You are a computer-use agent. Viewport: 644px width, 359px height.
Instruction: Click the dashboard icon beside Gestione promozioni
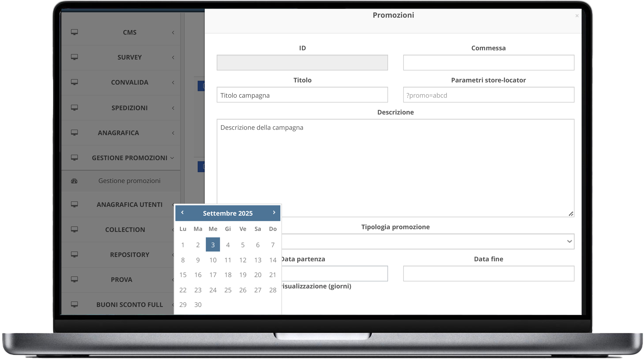[74, 181]
